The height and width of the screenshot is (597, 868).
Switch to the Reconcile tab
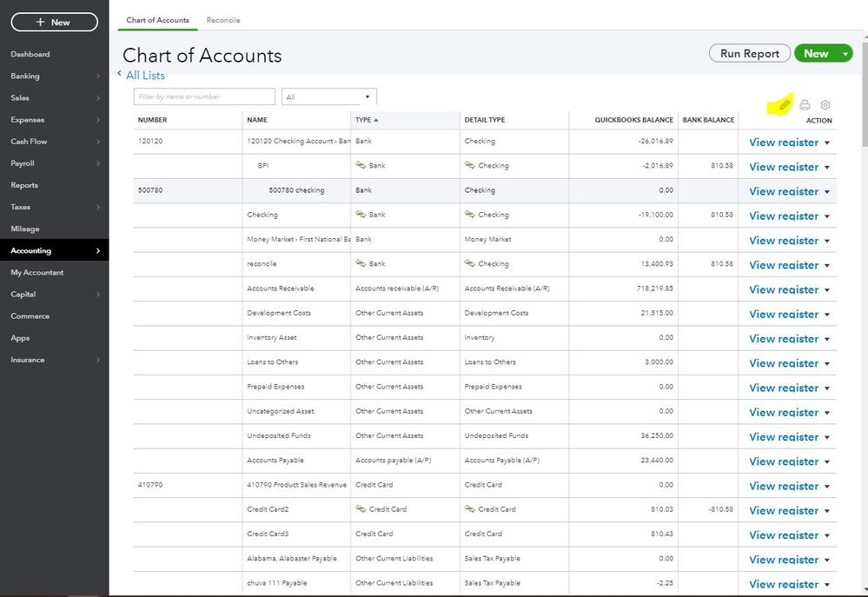tap(223, 20)
